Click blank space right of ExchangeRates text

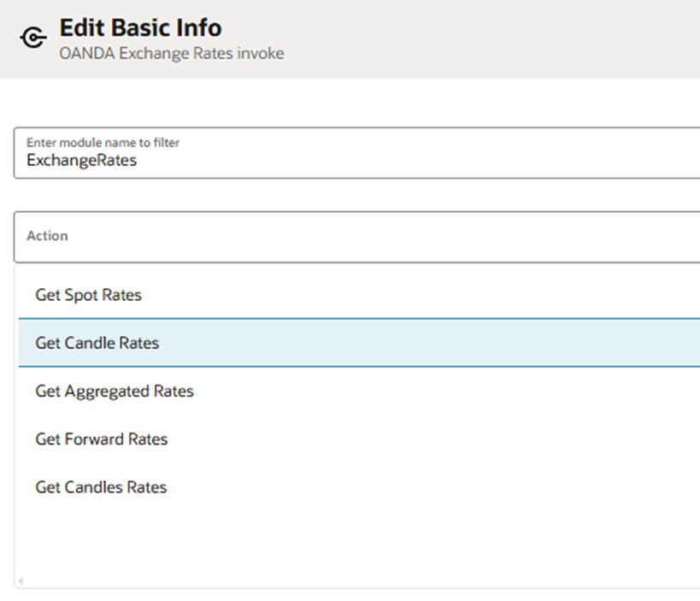(x=427, y=160)
